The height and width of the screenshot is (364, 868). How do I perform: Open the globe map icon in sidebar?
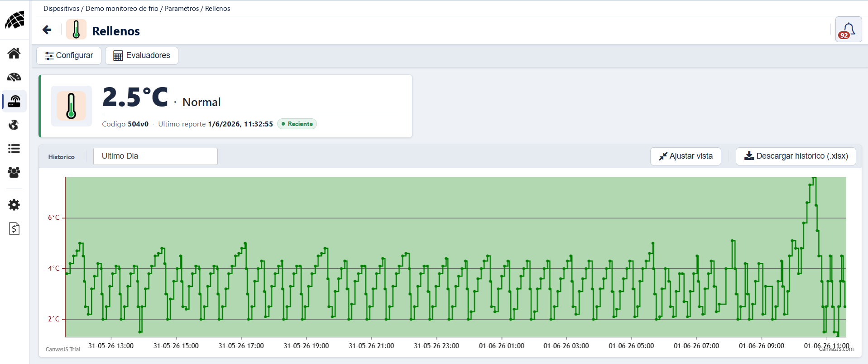14,125
